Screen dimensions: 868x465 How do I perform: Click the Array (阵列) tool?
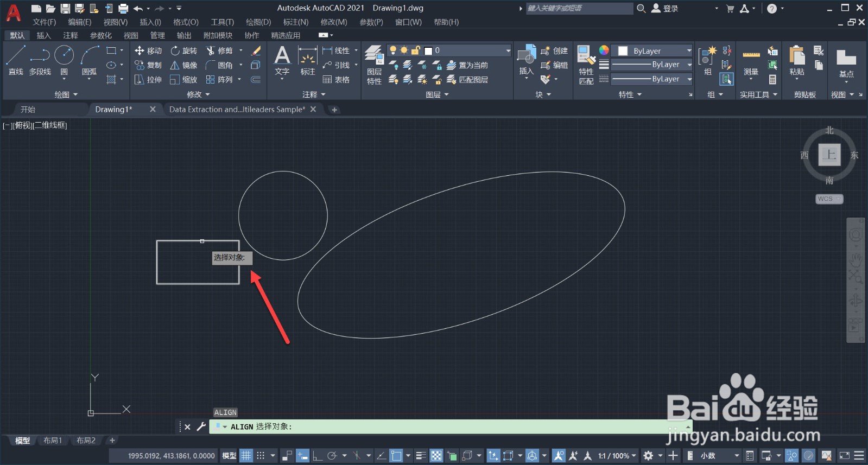(219, 80)
